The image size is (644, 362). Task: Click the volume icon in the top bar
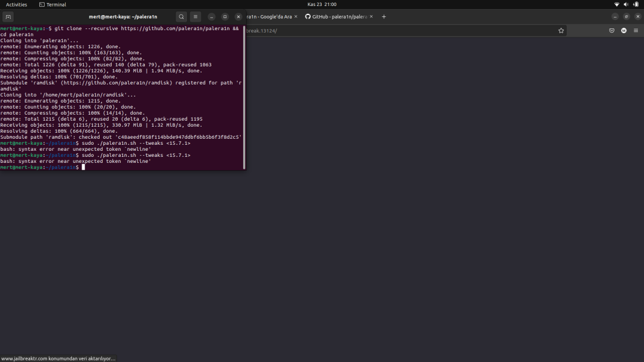[626, 4]
